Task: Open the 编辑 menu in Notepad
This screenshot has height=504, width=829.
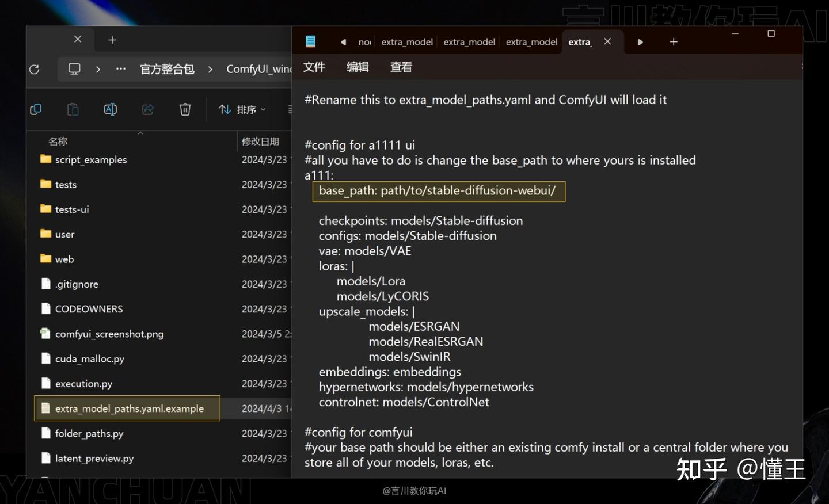Action: 358,67
